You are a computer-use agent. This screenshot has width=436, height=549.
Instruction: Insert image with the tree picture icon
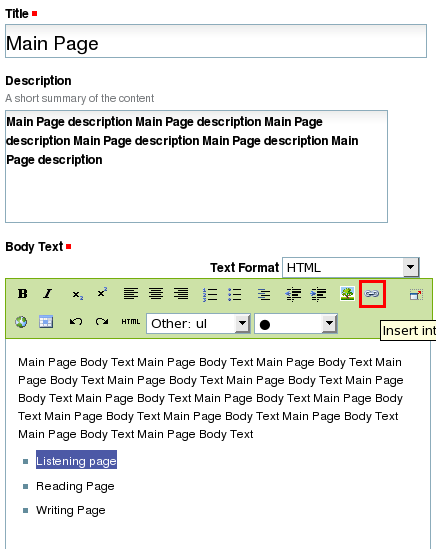click(347, 294)
